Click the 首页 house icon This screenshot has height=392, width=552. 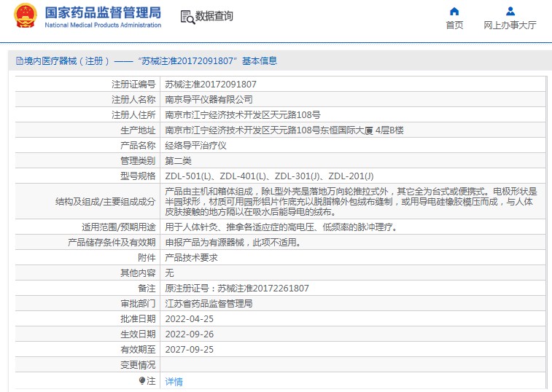[454, 11]
